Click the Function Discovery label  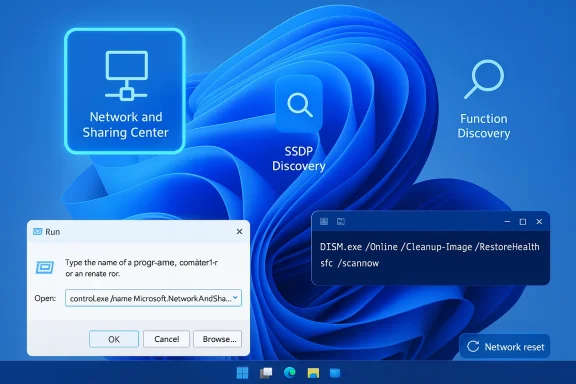coord(484,126)
